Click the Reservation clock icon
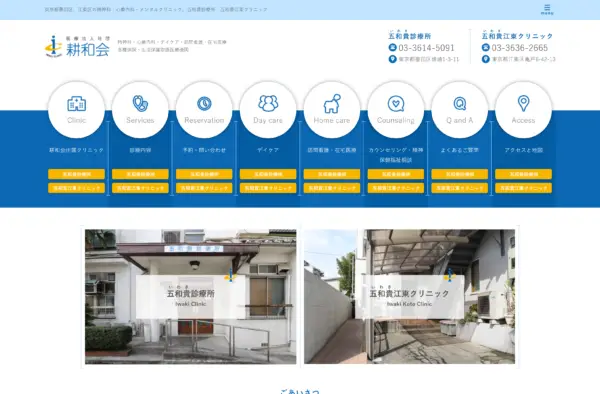This screenshot has height=394, width=600. (x=204, y=104)
